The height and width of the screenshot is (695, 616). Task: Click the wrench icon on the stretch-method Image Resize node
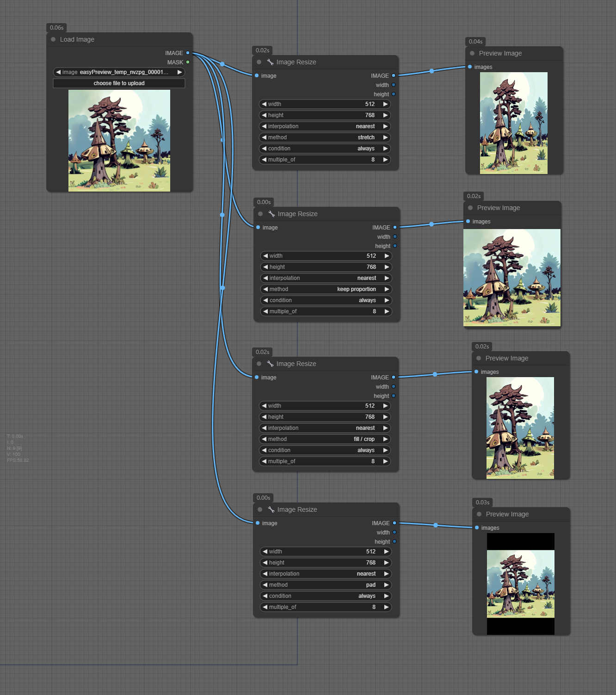270,62
